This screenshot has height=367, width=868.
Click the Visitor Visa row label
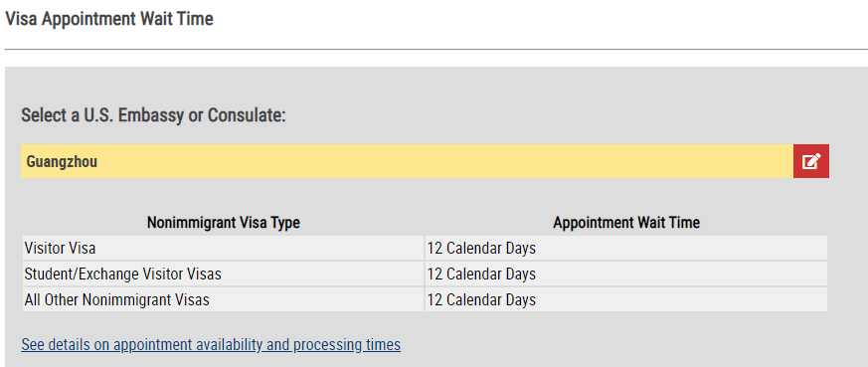point(60,248)
